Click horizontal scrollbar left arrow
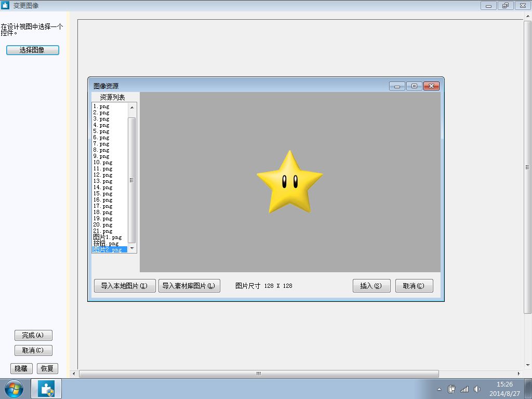 (x=74, y=374)
